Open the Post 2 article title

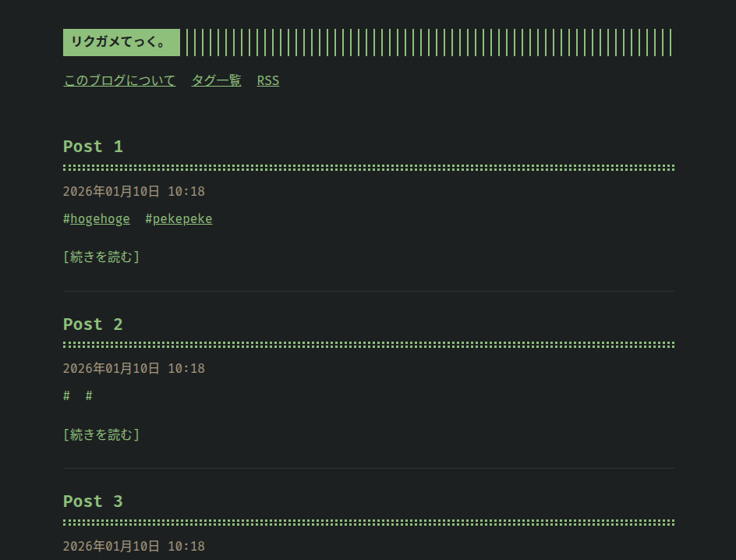[93, 324]
